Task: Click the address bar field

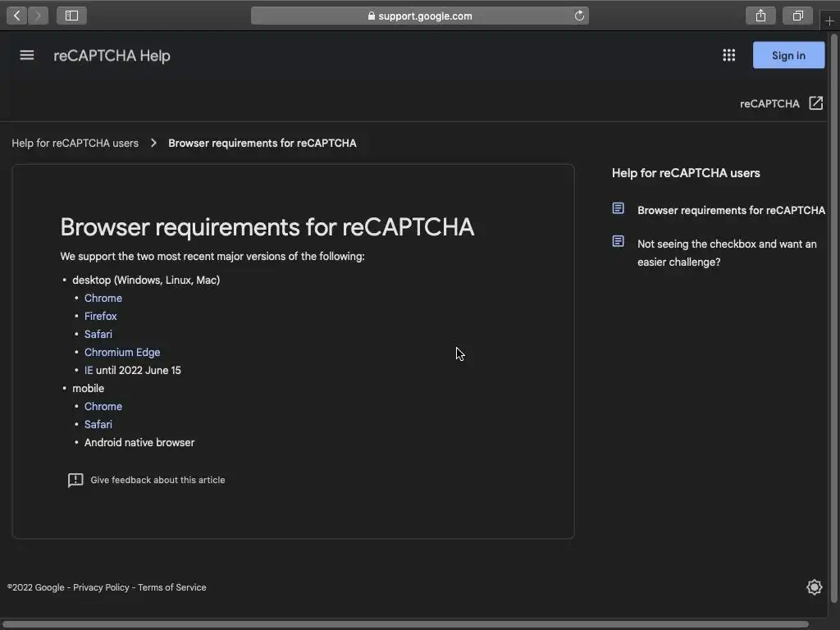Action: coord(420,16)
